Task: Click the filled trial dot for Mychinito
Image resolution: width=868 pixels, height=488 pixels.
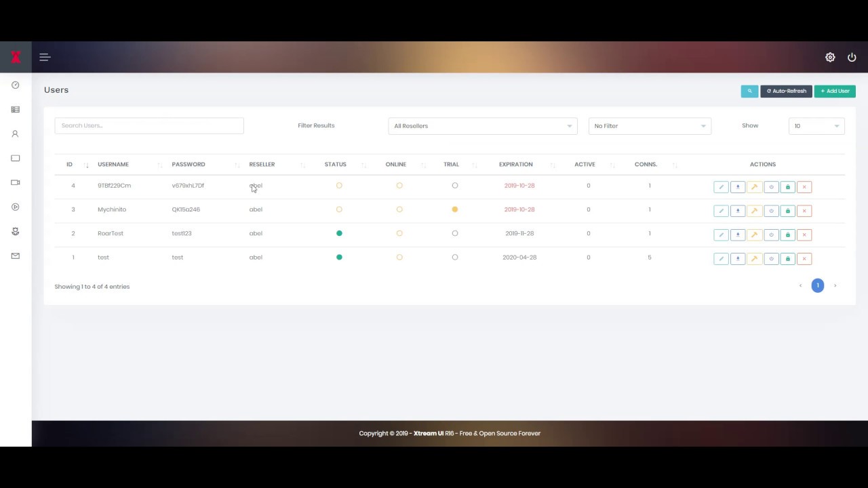Action: 455,209
